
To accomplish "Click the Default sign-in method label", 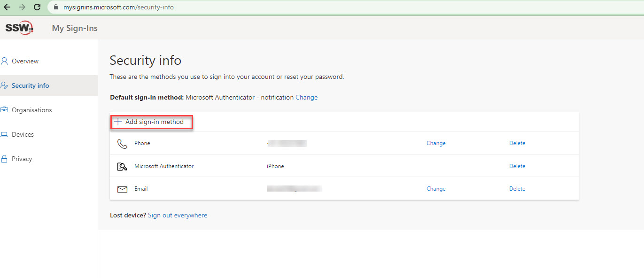I will pyautogui.click(x=147, y=98).
